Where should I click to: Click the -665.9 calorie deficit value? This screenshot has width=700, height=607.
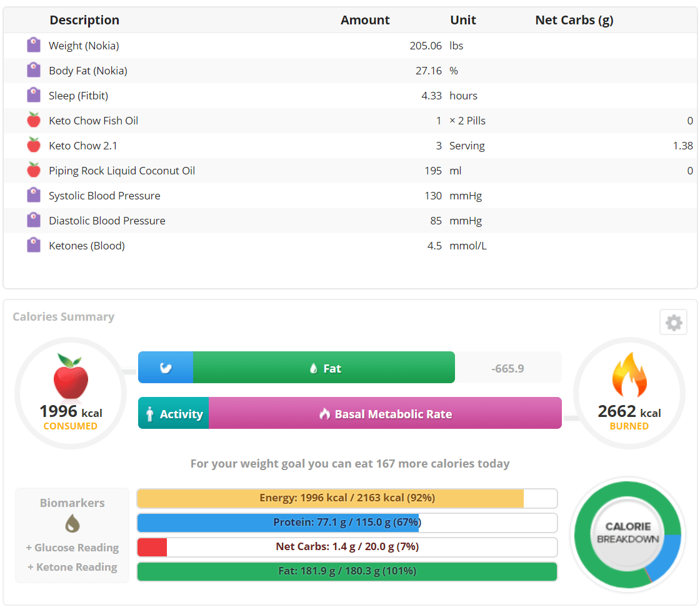(507, 368)
